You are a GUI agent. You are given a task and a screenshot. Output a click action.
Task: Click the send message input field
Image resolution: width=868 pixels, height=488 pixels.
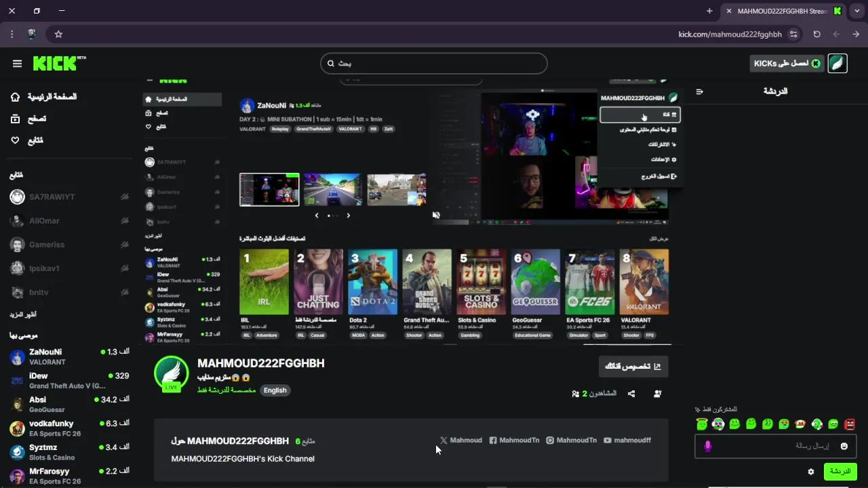click(776, 446)
